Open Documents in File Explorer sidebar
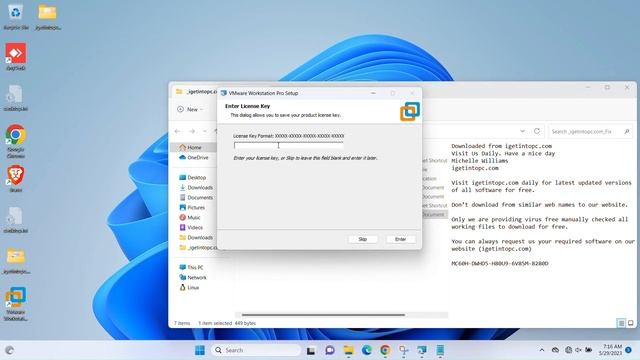 pyautogui.click(x=196, y=198)
